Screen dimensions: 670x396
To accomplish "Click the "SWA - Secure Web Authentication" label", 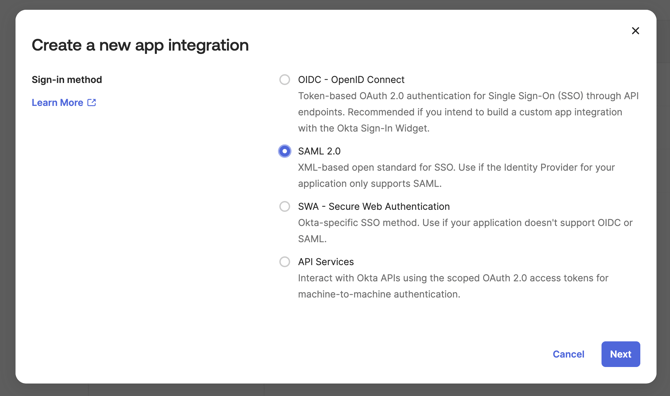I will (374, 207).
